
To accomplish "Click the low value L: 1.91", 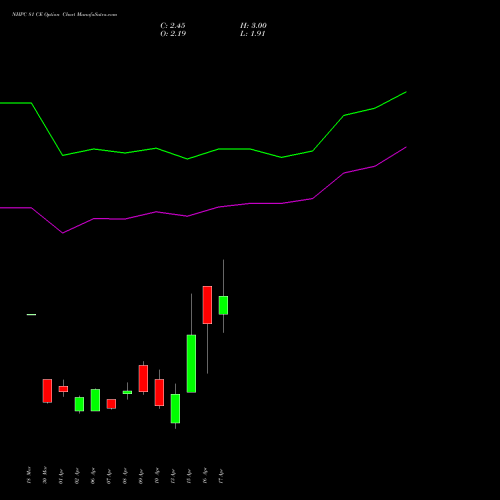I will click(x=252, y=34).
